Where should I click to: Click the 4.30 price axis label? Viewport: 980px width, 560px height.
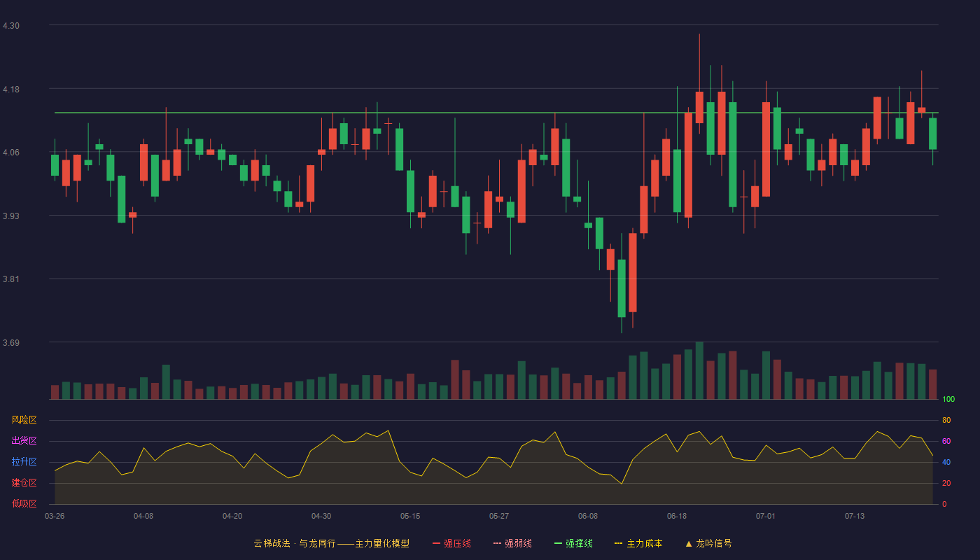11,26
